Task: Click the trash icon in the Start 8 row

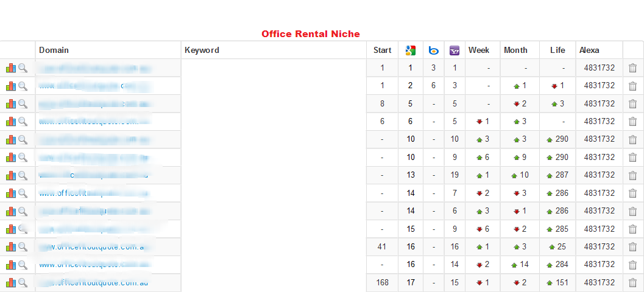Action: tap(632, 104)
